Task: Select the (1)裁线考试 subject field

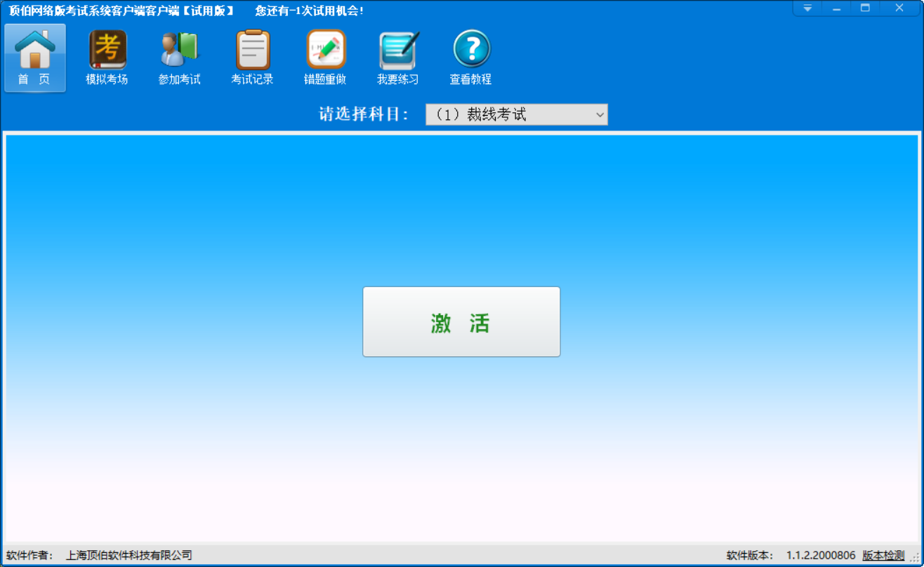Action: 506,114
